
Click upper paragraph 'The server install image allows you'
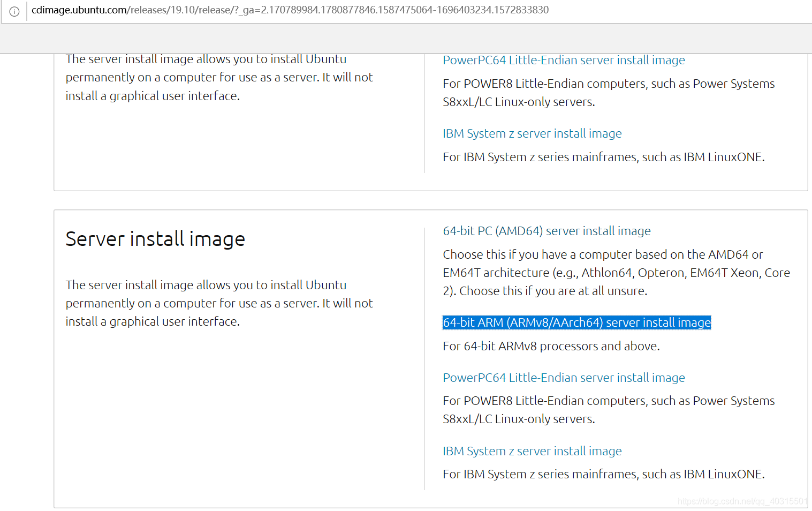tap(219, 77)
